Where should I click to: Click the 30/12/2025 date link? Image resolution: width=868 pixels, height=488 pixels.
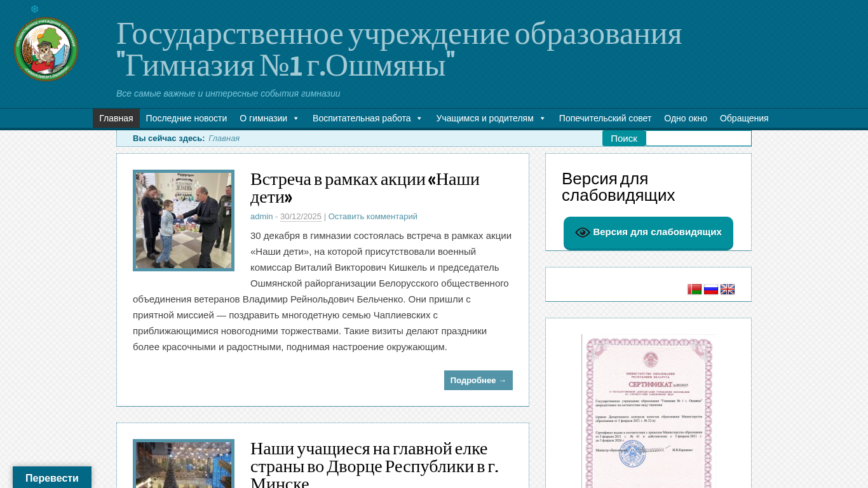(x=301, y=217)
